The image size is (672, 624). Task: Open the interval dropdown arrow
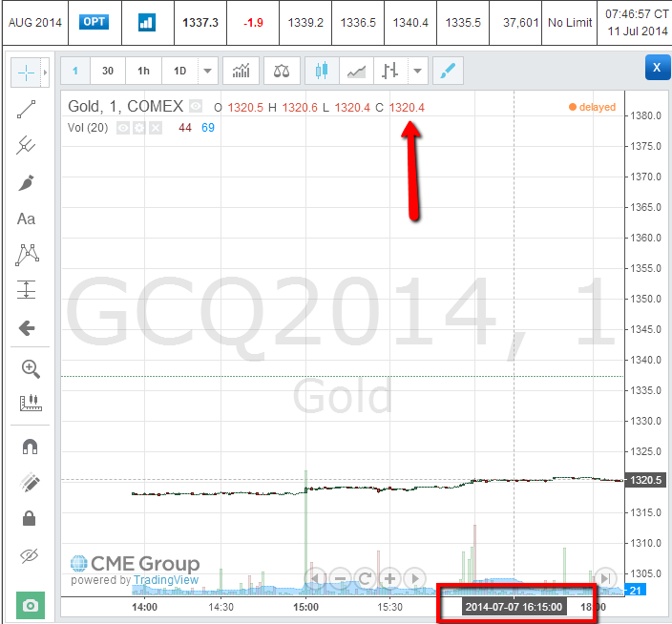pyautogui.click(x=208, y=71)
